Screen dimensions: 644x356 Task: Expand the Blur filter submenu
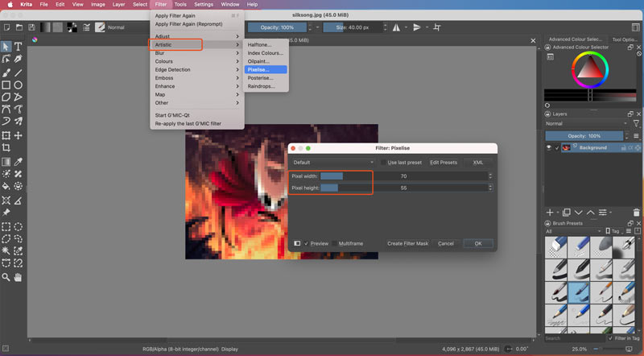tap(196, 53)
